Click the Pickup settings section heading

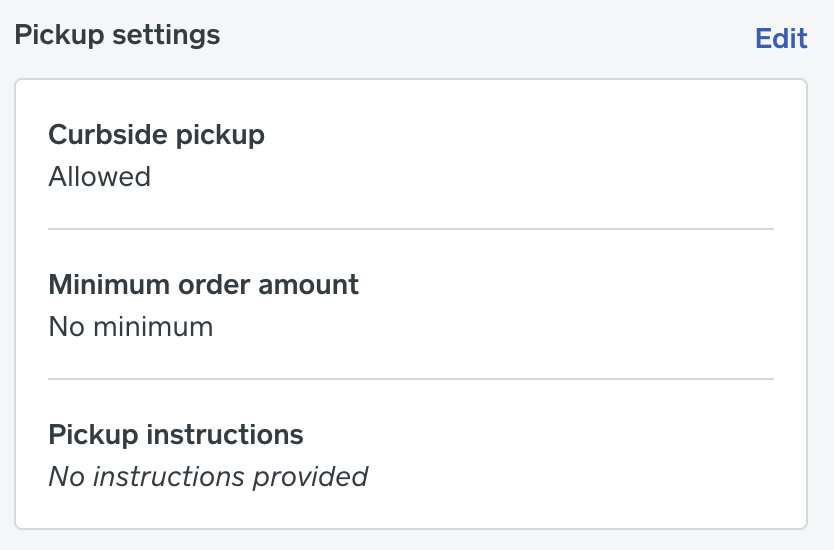[117, 35]
